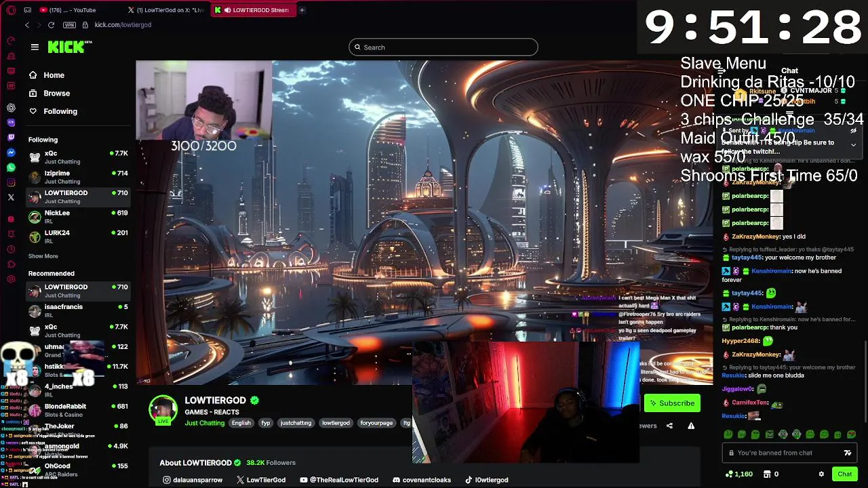The height and width of the screenshot is (488, 868).
Task: Toggle the VPN badge in address bar
Action: click(69, 25)
